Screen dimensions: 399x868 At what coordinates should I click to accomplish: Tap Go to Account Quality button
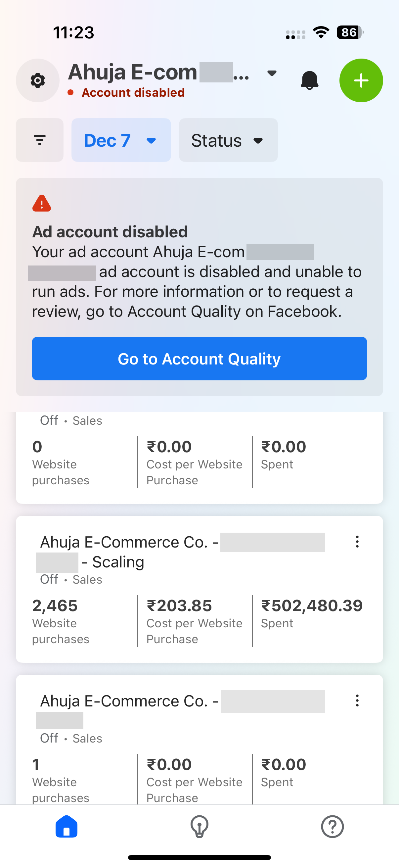click(x=199, y=359)
